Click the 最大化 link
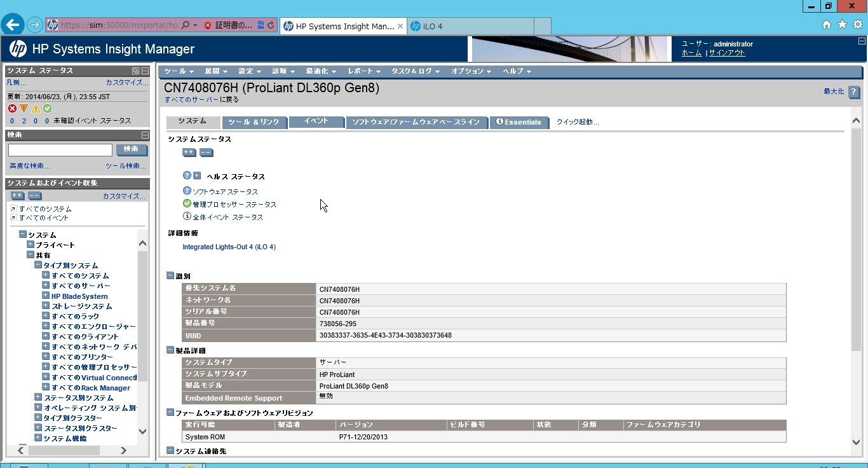 834,92
